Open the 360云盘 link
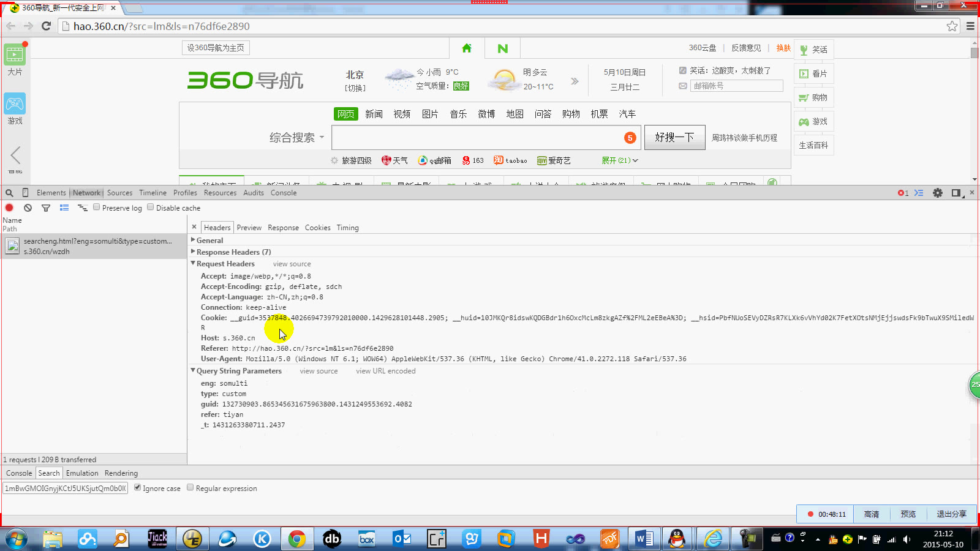The height and width of the screenshot is (551, 980). pos(702,48)
